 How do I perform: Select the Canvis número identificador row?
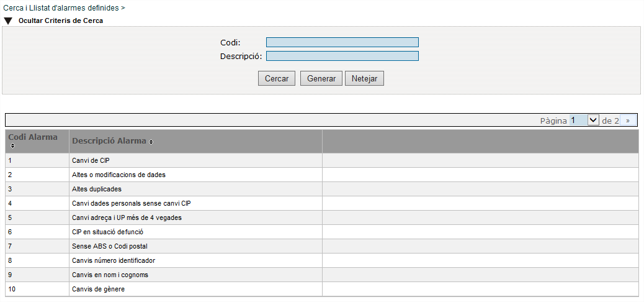321,260
